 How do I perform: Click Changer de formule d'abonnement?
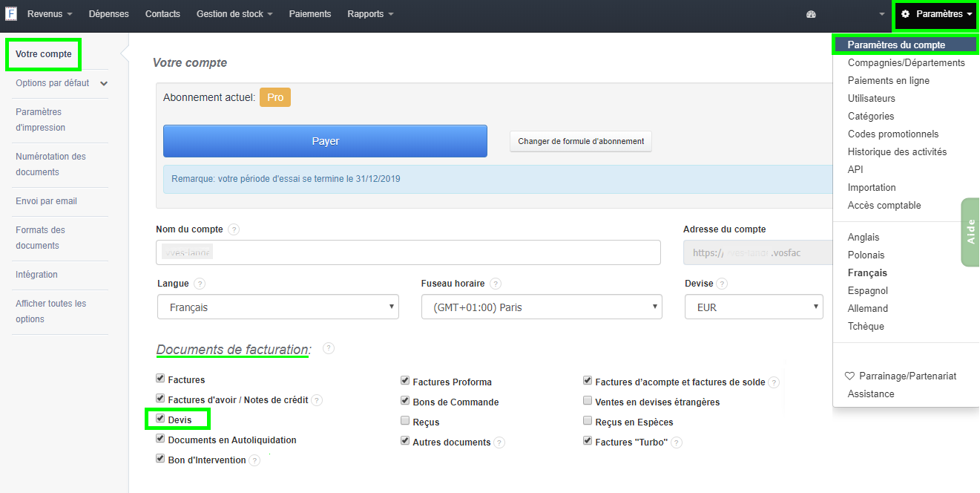(x=580, y=141)
